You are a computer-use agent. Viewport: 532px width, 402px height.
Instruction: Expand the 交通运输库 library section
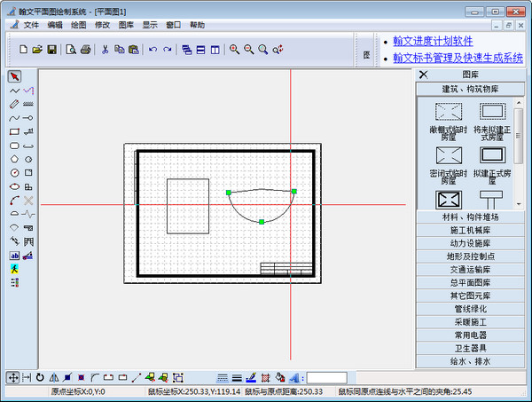pos(469,269)
